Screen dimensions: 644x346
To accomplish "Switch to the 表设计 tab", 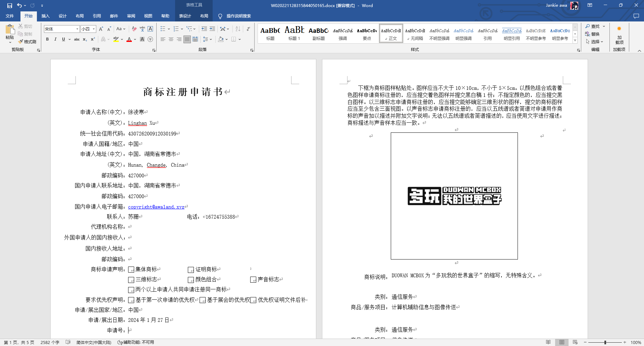I will (185, 16).
